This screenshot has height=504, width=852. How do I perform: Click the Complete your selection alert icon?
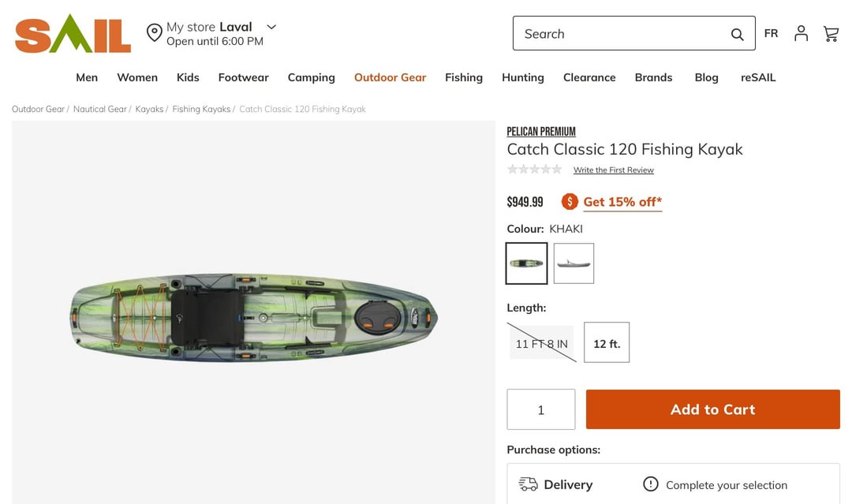(x=651, y=484)
